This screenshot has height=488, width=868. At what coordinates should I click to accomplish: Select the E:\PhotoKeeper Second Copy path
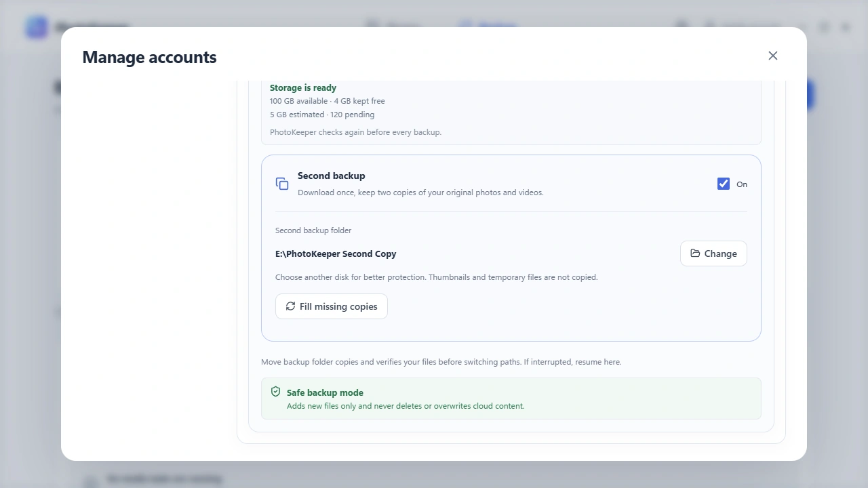click(x=336, y=253)
